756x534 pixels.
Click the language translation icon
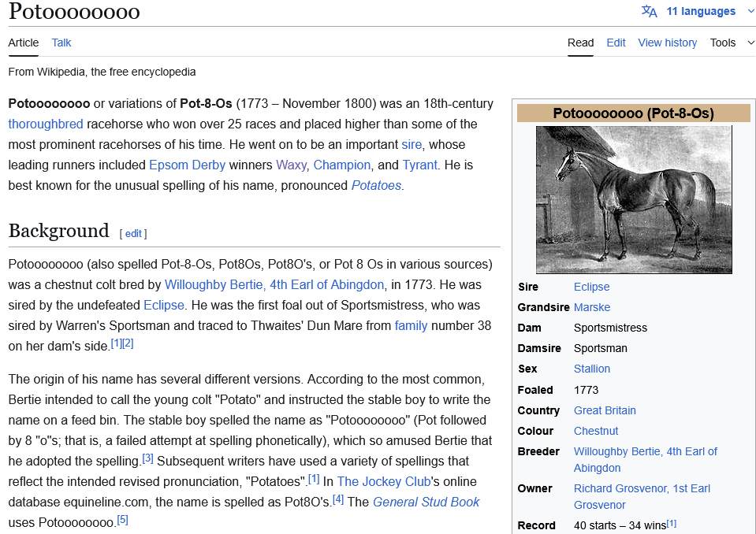pos(649,11)
